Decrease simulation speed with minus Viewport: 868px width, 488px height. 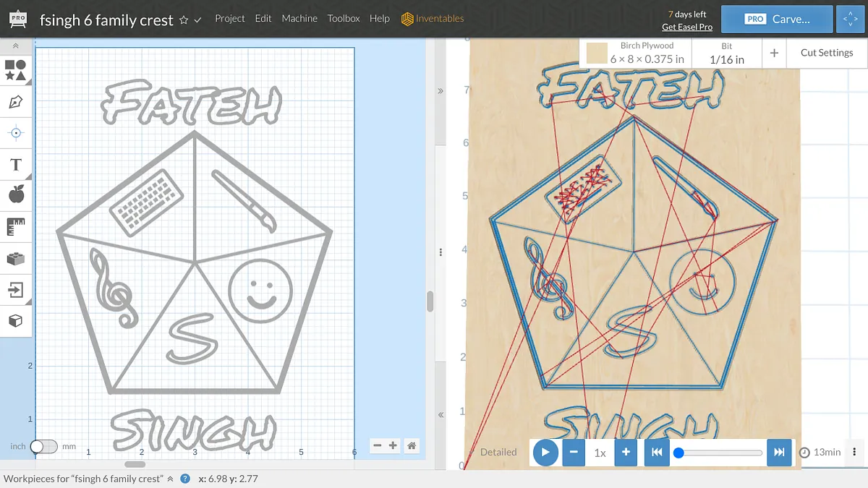(x=574, y=453)
